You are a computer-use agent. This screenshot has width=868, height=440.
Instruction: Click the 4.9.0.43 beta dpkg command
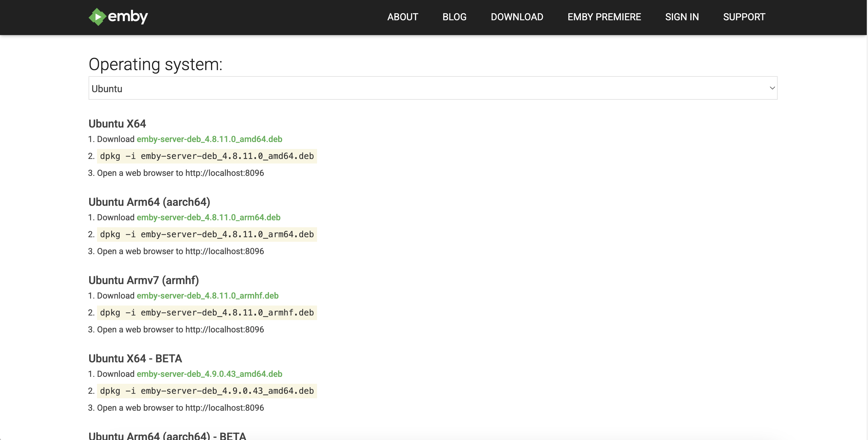(206, 391)
